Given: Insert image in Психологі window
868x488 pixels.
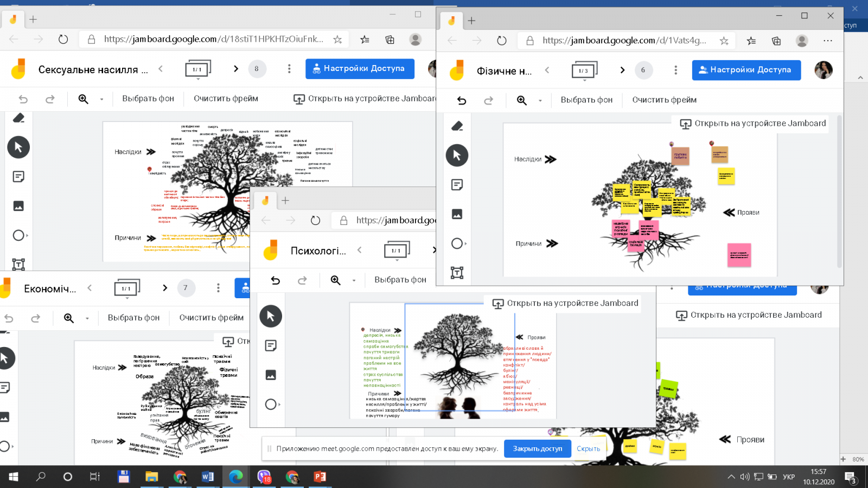Looking at the screenshot, I should click(271, 375).
